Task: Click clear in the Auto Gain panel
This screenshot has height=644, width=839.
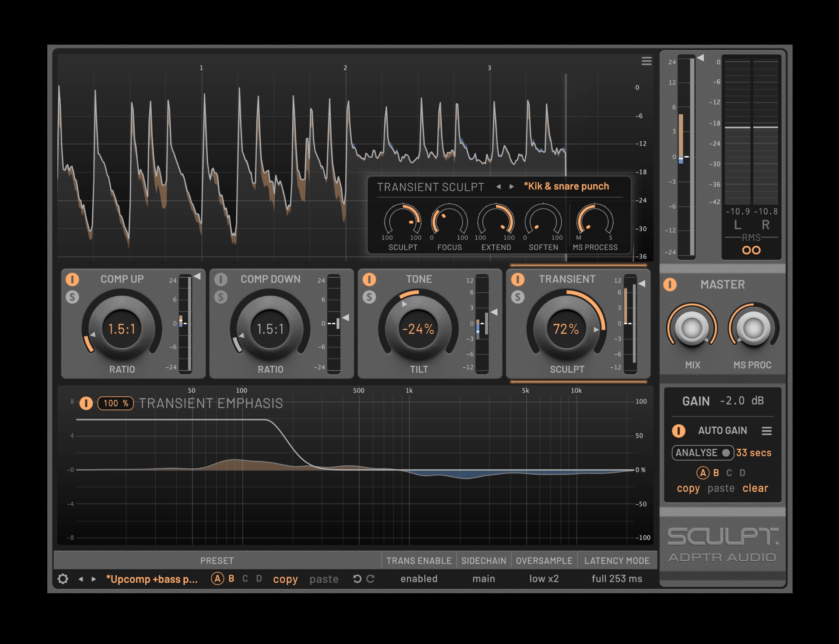Action: tap(755, 488)
